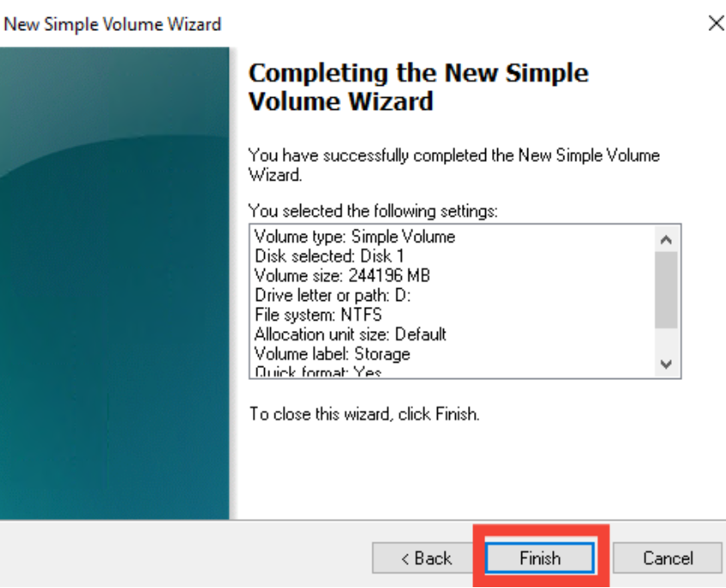The height and width of the screenshot is (588, 726).
Task: Click the Completing the New Simple Volume heading
Action: (x=419, y=87)
